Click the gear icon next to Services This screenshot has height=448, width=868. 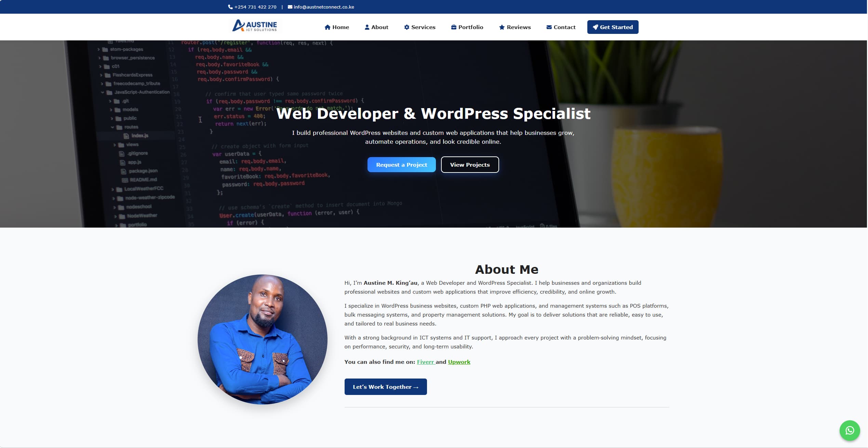(407, 27)
